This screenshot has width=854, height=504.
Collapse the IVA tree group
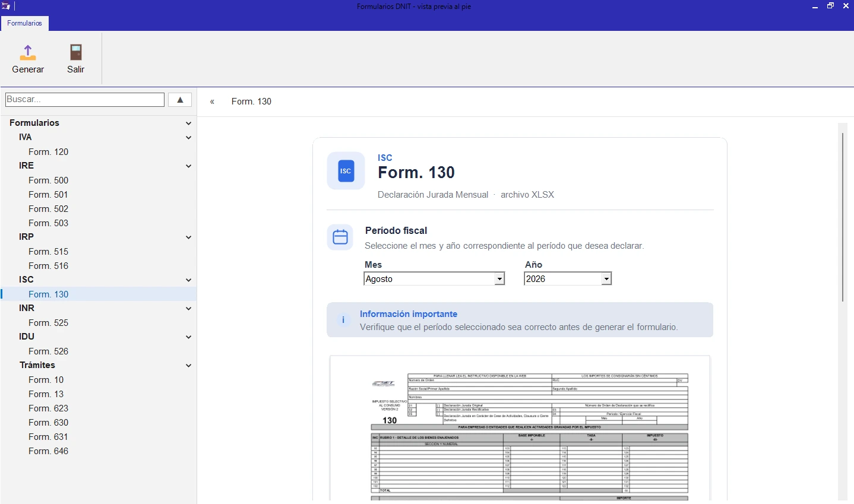(188, 138)
